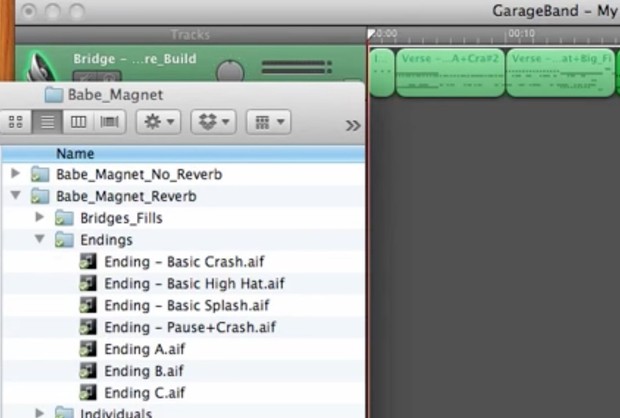This screenshot has height=418, width=620.
Task: Show more toolbar items via double chevron
Action: pos(353,125)
